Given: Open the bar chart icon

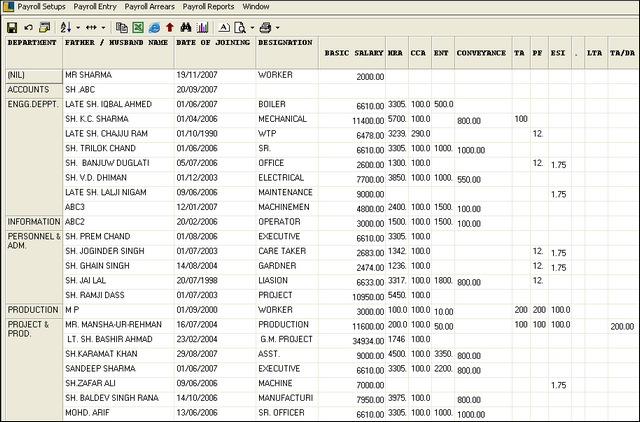Looking at the screenshot, I should tap(202, 28).
